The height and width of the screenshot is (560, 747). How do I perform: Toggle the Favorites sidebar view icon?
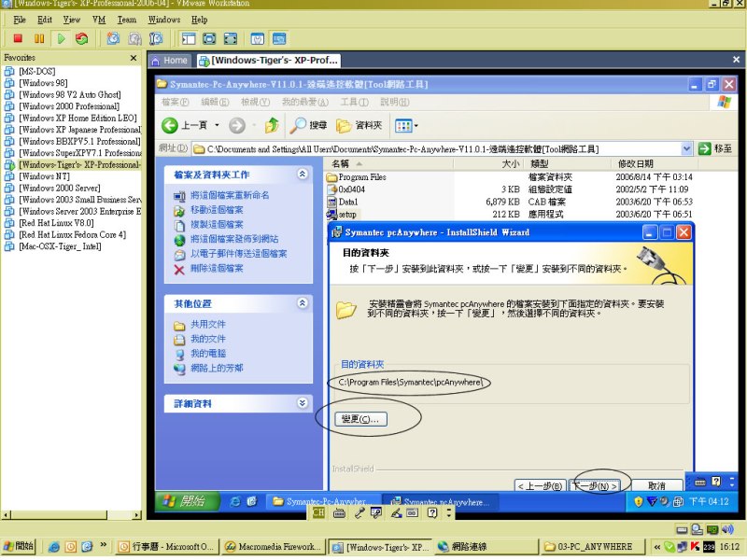click(x=189, y=38)
